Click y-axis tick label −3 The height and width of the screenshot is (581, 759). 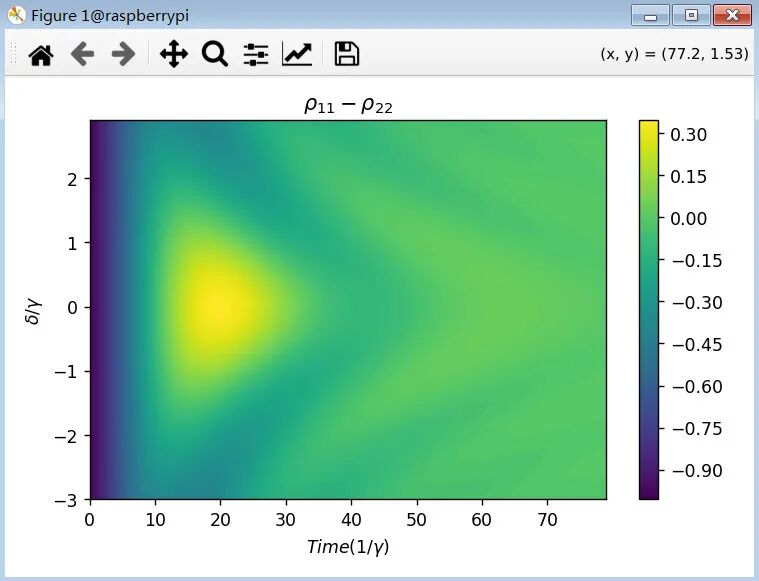[66, 501]
